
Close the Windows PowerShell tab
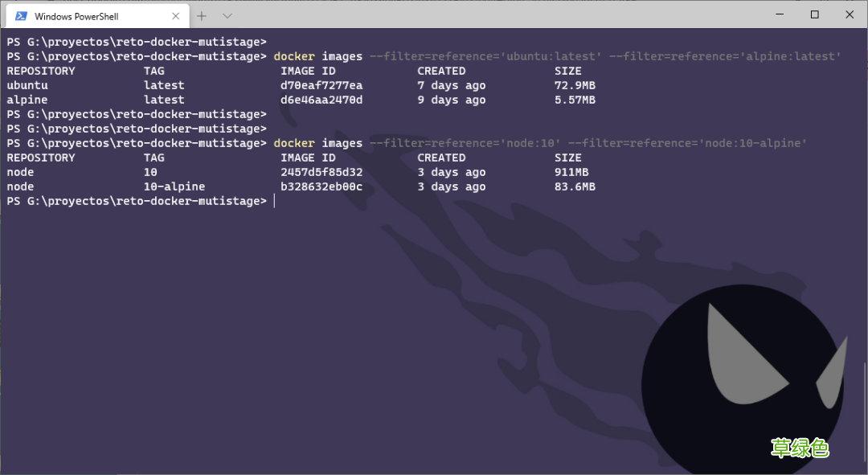[175, 15]
